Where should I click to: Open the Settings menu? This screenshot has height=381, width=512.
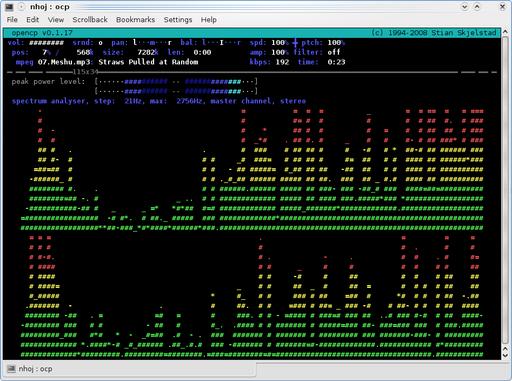pos(178,20)
